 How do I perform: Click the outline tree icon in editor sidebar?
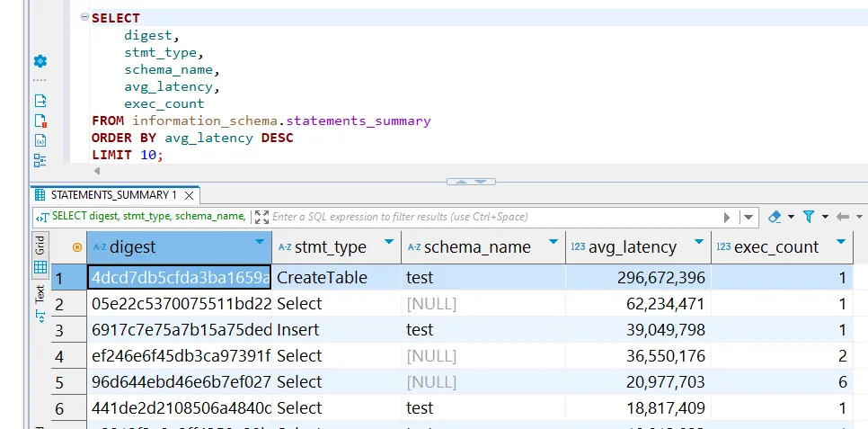pos(40,160)
